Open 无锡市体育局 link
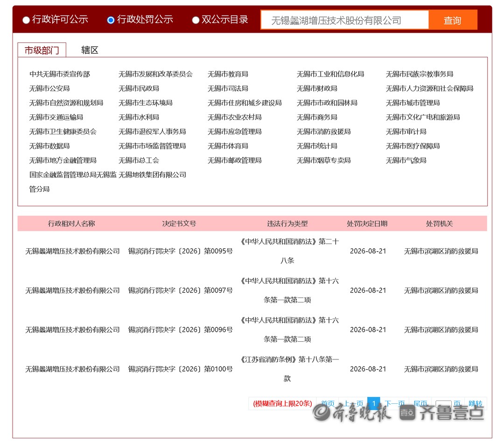This screenshot has width=504, height=443. pos(228,146)
